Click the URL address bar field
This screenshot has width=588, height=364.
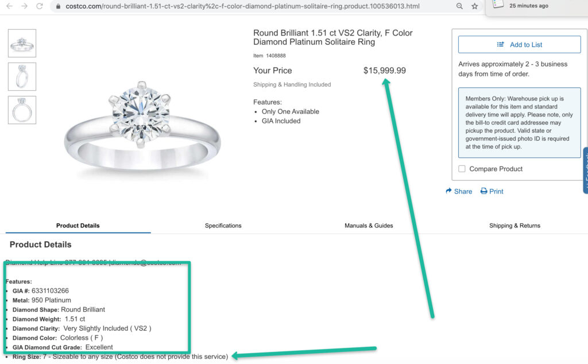(241, 6)
